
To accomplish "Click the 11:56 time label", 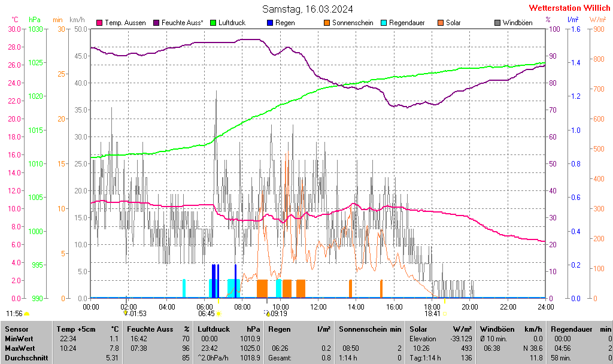I will coord(14,314).
